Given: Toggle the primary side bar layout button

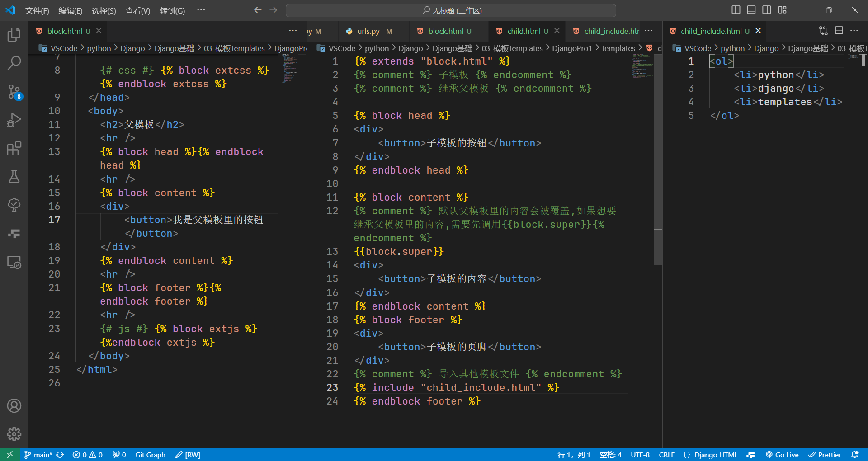Looking at the screenshot, I should click(x=736, y=10).
